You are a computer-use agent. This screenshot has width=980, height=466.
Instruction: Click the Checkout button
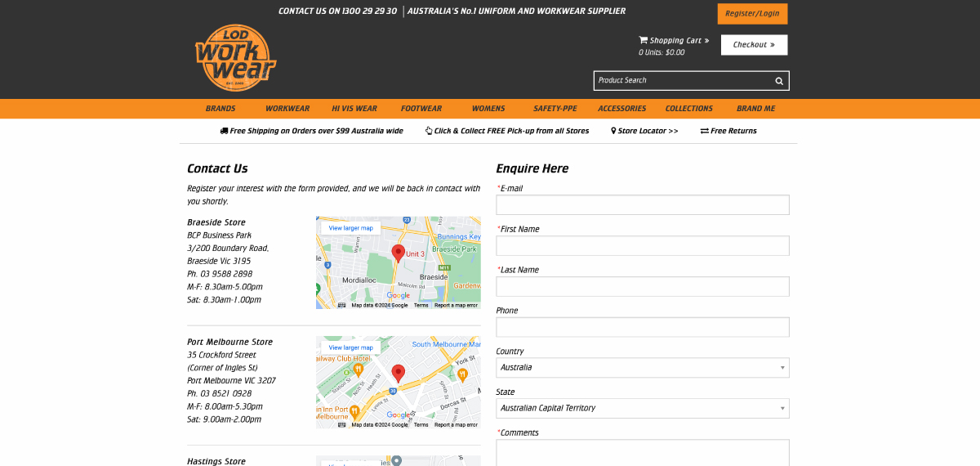(x=755, y=45)
